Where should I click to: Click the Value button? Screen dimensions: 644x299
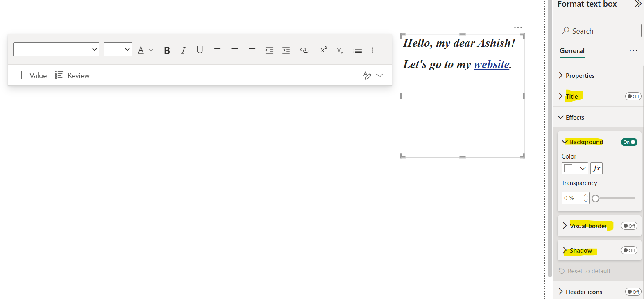(x=32, y=76)
